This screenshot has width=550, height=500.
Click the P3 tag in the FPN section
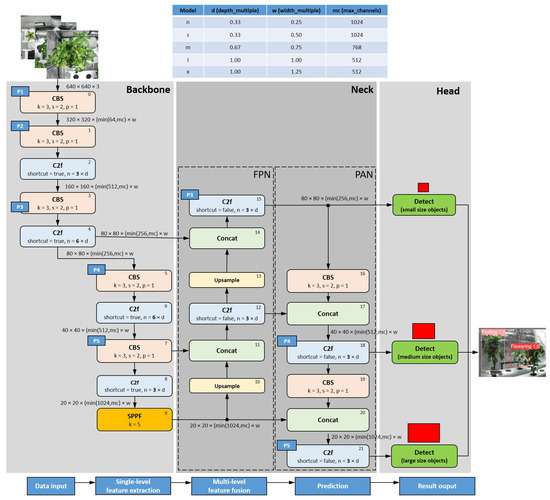tap(190, 195)
